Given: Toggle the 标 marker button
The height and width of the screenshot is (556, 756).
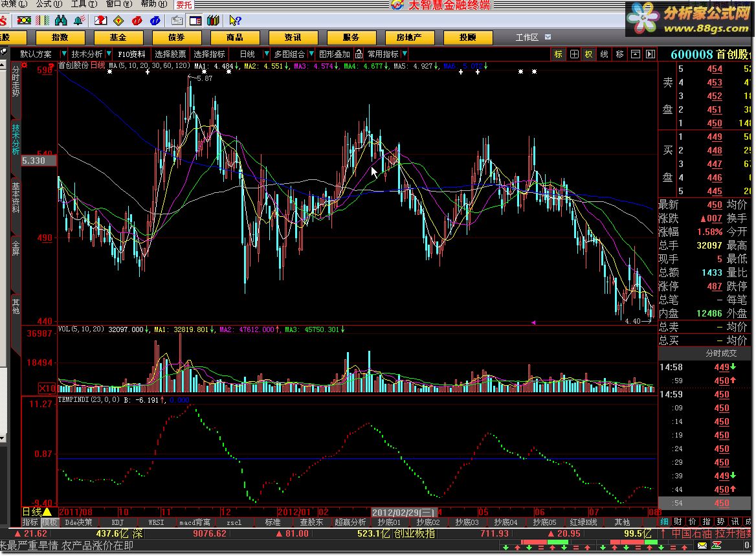Looking at the screenshot, I should tap(558, 54).
